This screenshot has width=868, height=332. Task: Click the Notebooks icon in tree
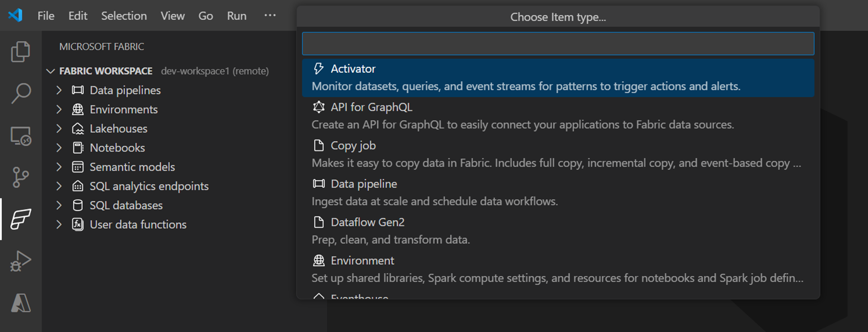(78, 148)
